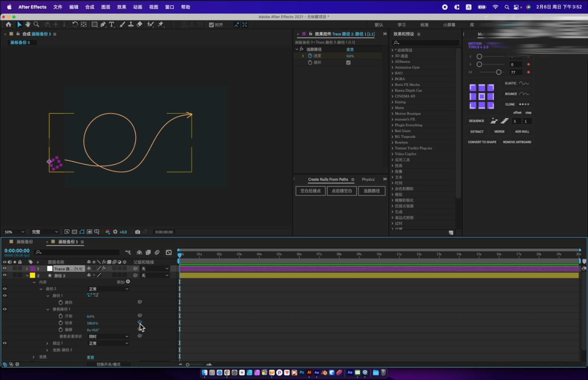Select the Type text tool
Screen dimensions: 588x380
(x=112, y=25)
